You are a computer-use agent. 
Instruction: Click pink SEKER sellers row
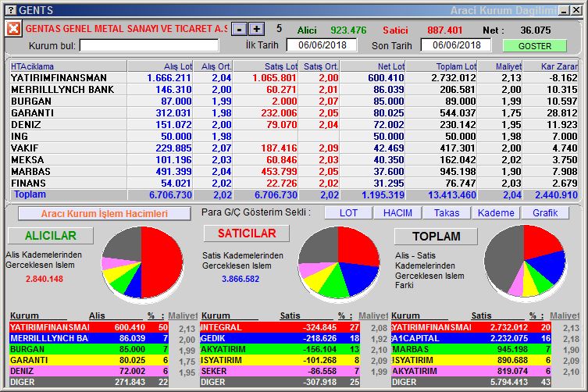(280, 371)
